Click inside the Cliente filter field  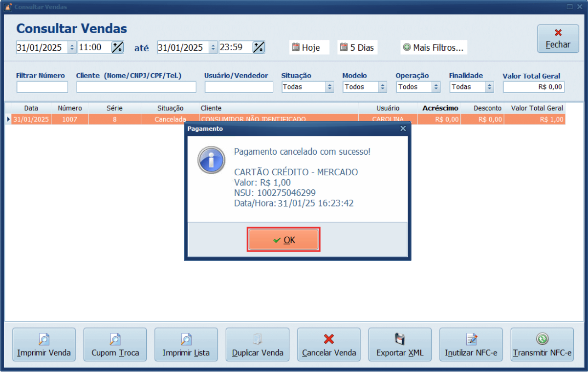(x=135, y=86)
